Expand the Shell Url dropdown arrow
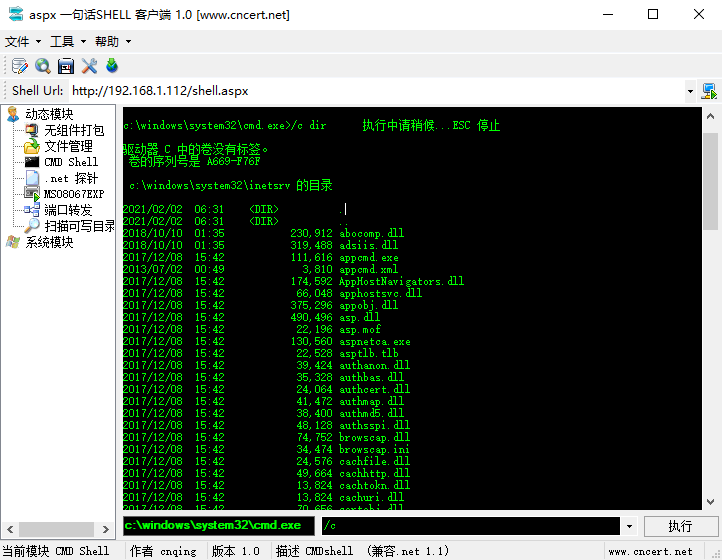This screenshot has height=560, width=722. pos(690,91)
